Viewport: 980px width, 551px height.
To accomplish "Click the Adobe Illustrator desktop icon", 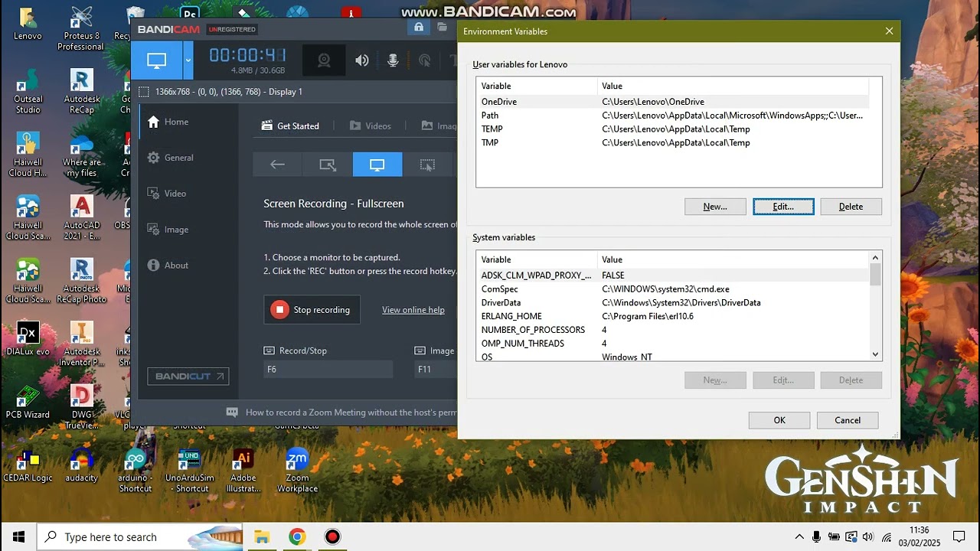I will click(243, 471).
